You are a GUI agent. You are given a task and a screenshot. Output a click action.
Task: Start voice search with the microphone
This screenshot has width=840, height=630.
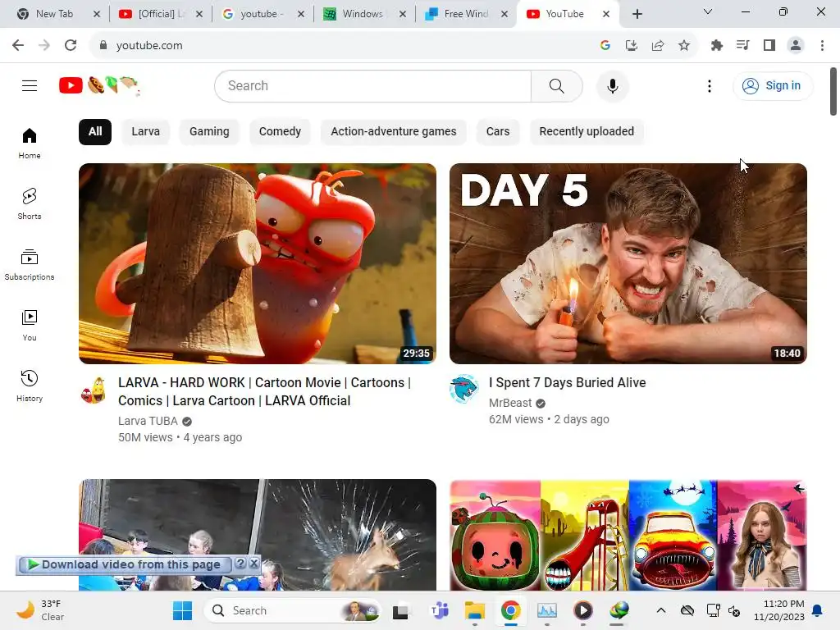click(612, 85)
